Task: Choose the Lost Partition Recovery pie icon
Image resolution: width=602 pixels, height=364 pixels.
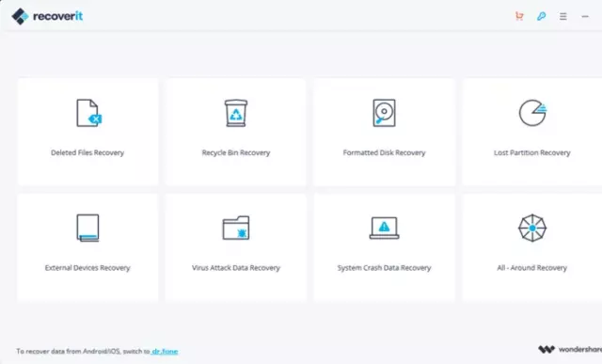Action: 532,113
